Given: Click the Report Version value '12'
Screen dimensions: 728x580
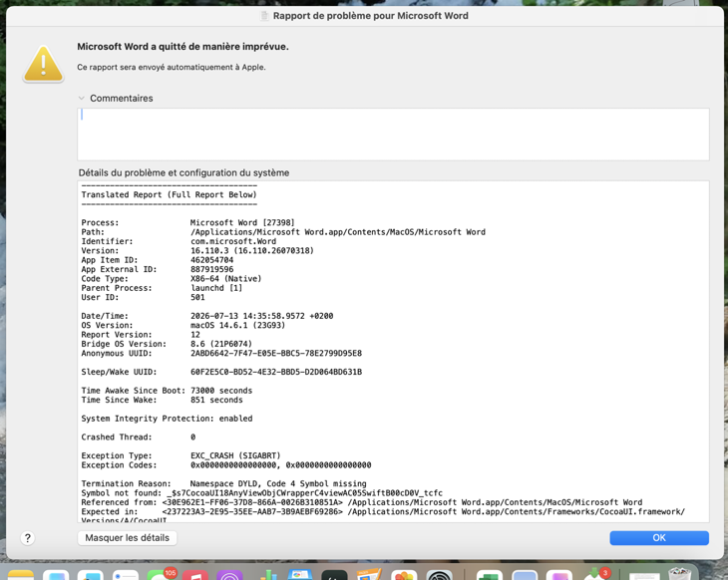Looking at the screenshot, I should pyautogui.click(x=195, y=335).
